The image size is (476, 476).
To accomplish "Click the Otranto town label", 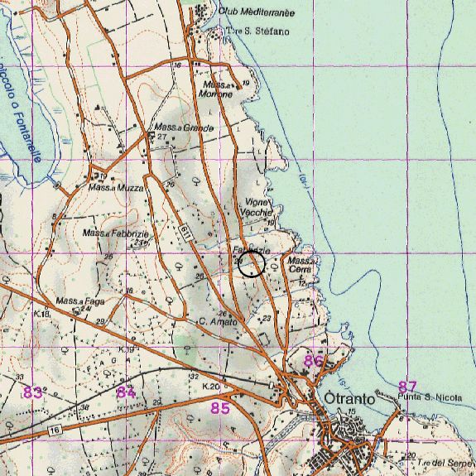I will pos(349,399).
